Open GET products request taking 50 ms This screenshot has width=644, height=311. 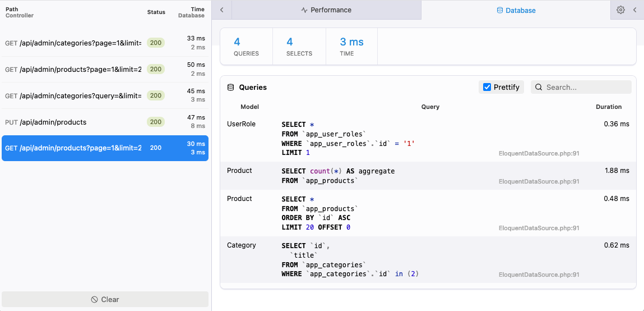click(x=105, y=69)
